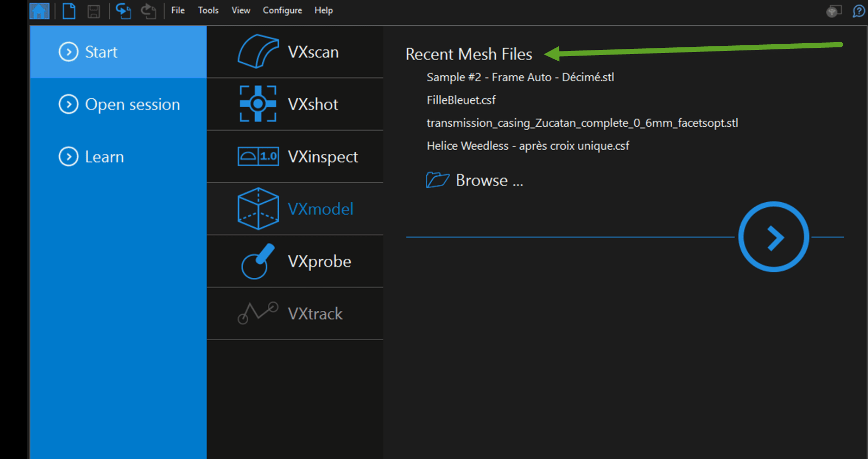Select the VXscan module label

313,52
